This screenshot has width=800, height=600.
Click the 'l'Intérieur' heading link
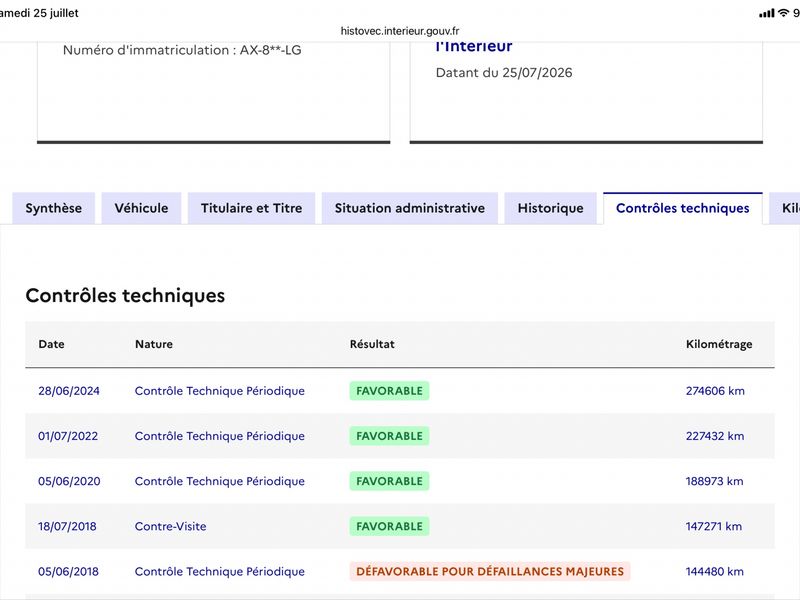473,46
